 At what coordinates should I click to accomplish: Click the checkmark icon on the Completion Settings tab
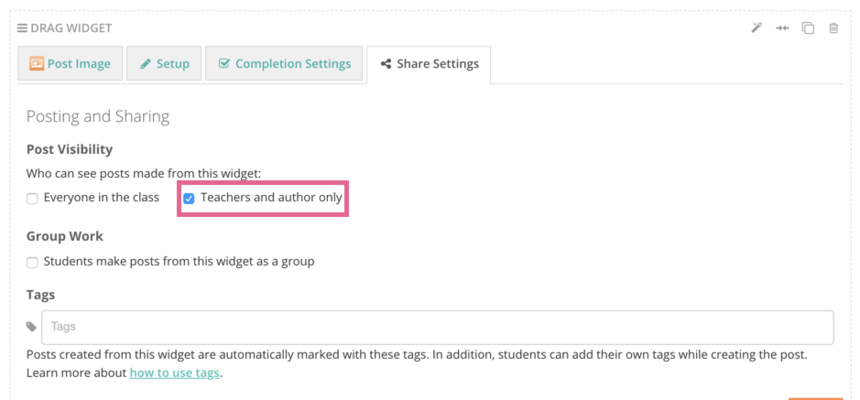coord(224,64)
